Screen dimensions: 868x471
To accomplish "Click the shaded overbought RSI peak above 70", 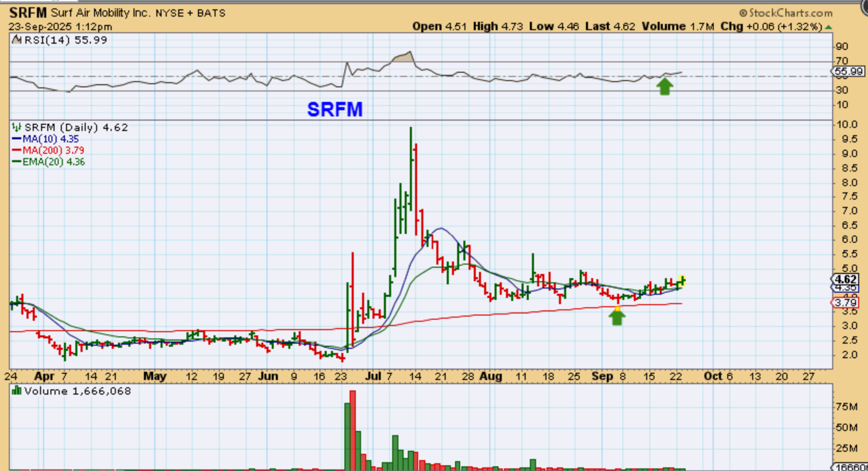I will pyautogui.click(x=404, y=57).
